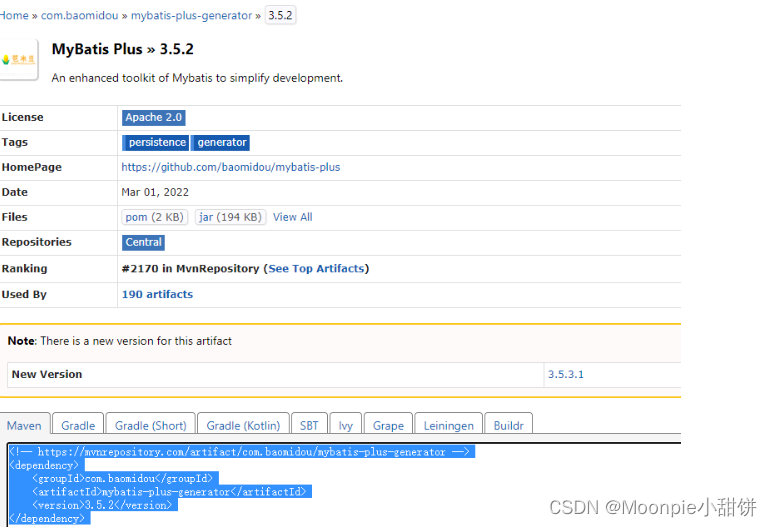Switch to the Maven tab
The width and height of the screenshot is (772, 527).
click(24, 426)
